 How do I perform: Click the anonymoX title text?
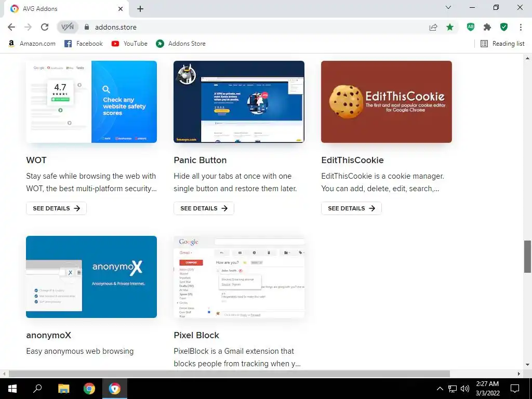coord(48,335)
